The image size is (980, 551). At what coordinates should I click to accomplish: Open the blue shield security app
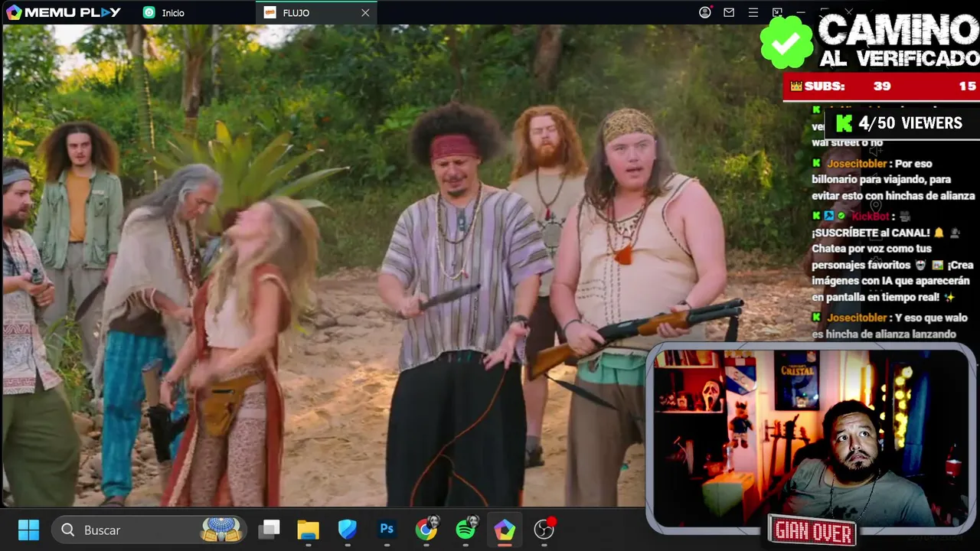coord(348,530)
